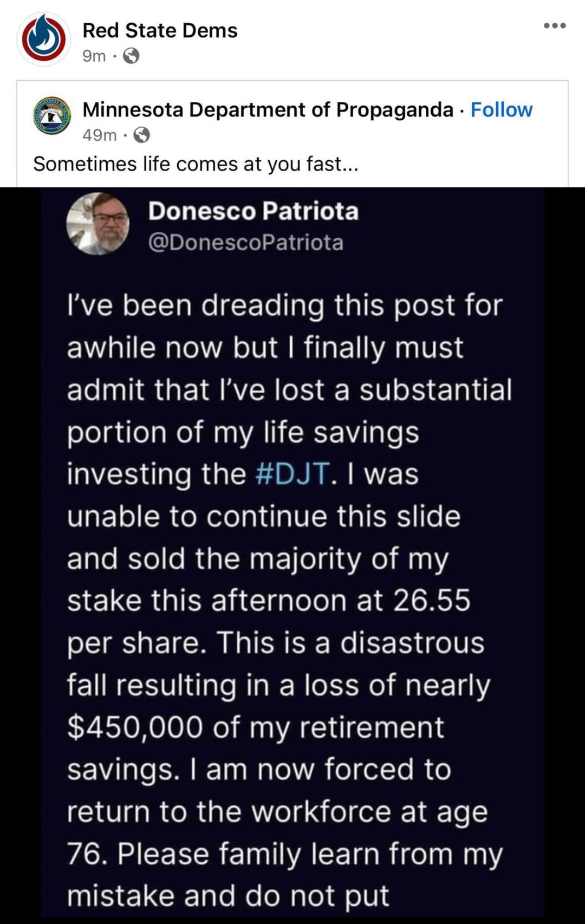Tap the @DonescoPatriota handle
Image resolution: width=585 pixels, height=924 pixels.
click(x=246, y=243)
